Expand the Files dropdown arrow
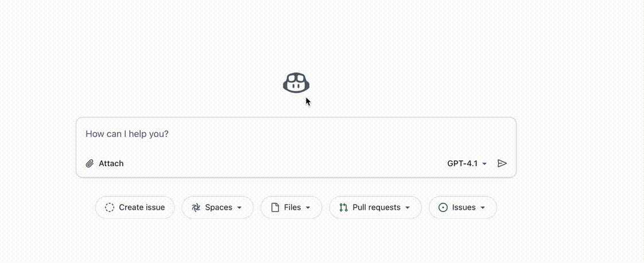The width and height of the screenshot is (644, 263). point(308,207)
